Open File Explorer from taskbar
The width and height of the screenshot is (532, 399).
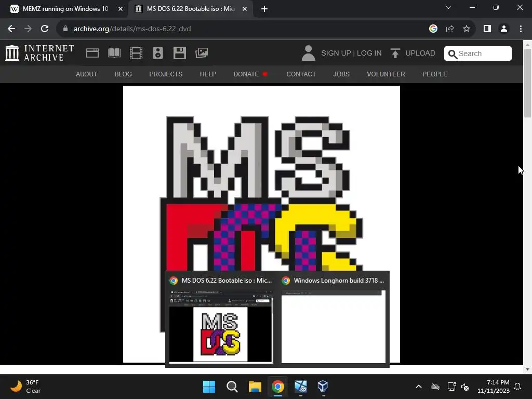click(255, 387)
